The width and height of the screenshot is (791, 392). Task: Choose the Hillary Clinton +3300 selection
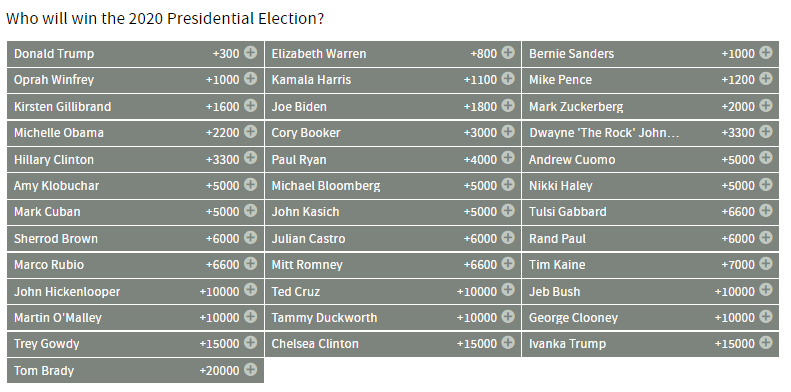coord(135,159)
